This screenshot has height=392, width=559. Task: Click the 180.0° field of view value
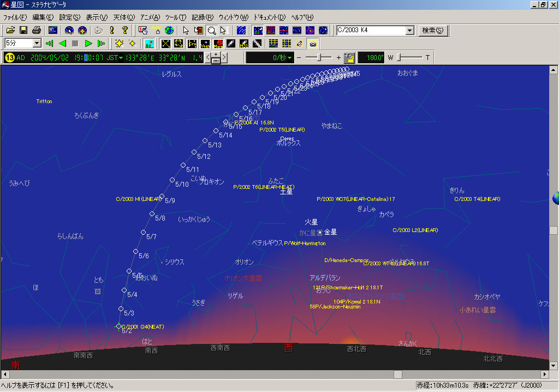371,57
